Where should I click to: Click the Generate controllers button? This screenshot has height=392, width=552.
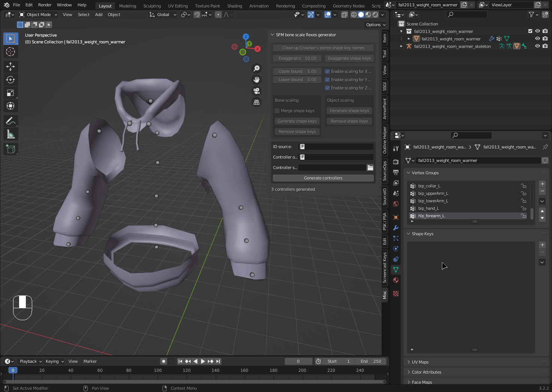323,178
